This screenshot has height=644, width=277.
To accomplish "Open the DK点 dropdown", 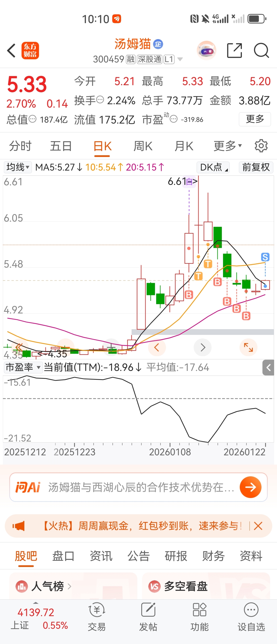I will tap(213, 167).
